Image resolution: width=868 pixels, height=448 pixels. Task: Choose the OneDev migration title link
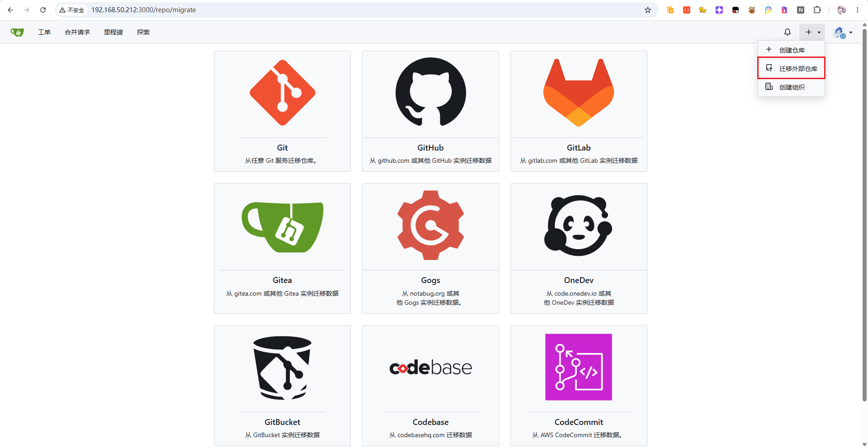click(579, 280)
